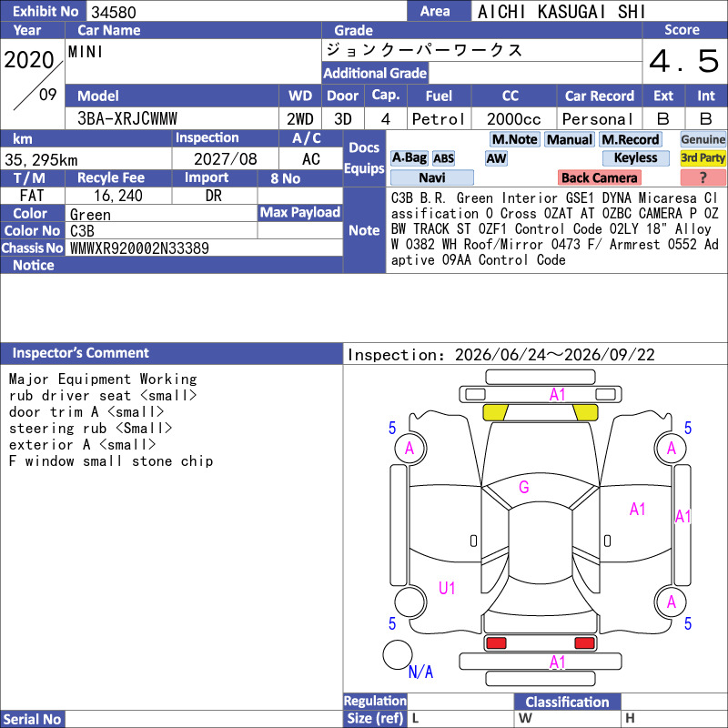Click the Manual document badge
Viewport: 728px width, 728px height.
tap(570, 139)
